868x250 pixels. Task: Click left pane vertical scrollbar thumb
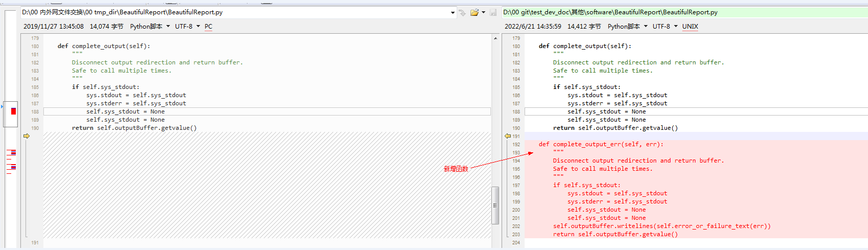[x=495, y=206]
